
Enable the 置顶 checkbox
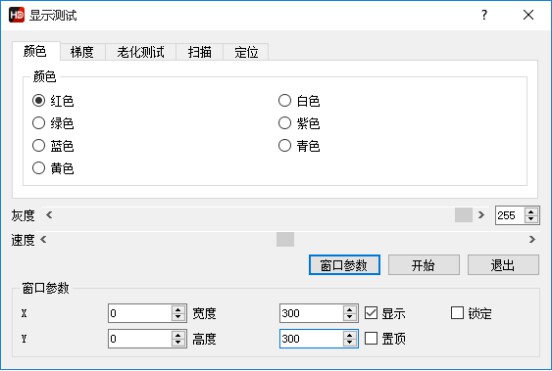pos(371,338)
